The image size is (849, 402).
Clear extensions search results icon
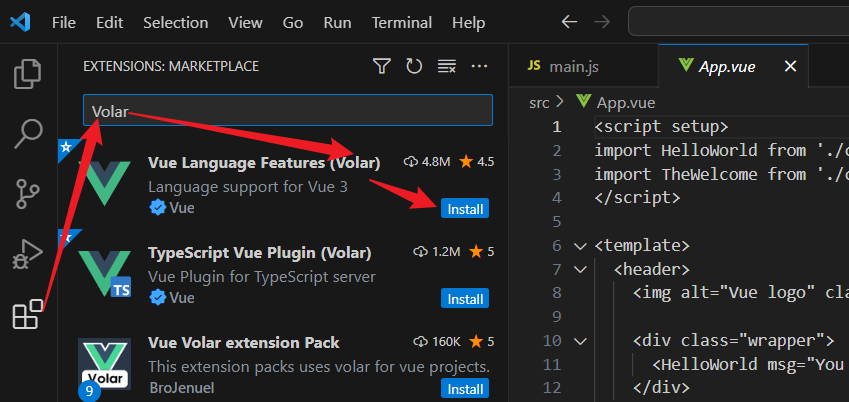coord(447,66)
